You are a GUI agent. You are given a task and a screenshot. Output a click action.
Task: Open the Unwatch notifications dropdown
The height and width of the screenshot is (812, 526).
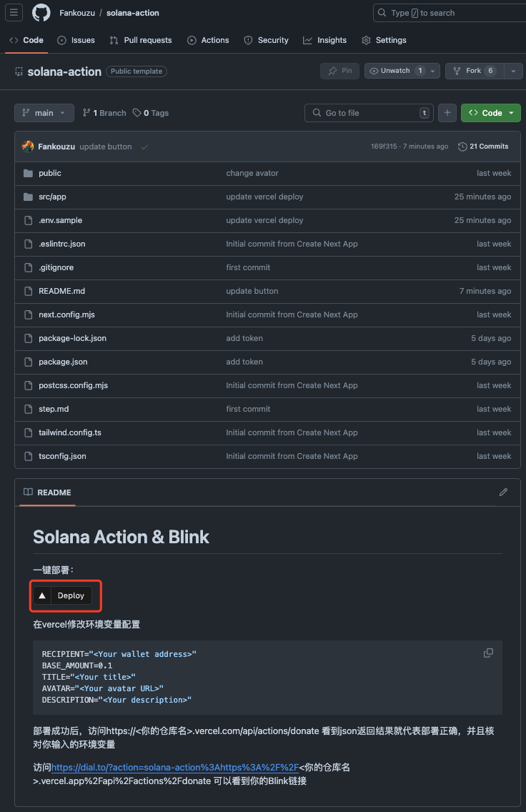[x=402, y=71]
